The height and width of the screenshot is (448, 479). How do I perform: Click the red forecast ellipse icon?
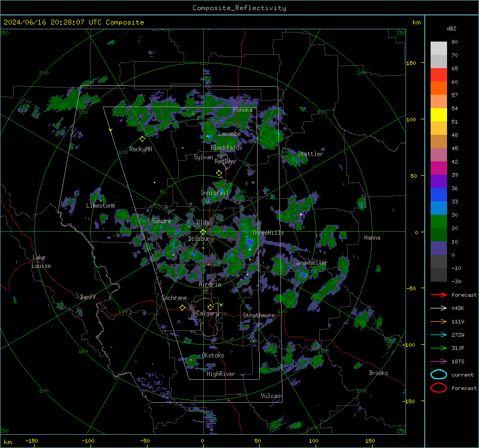439,388
